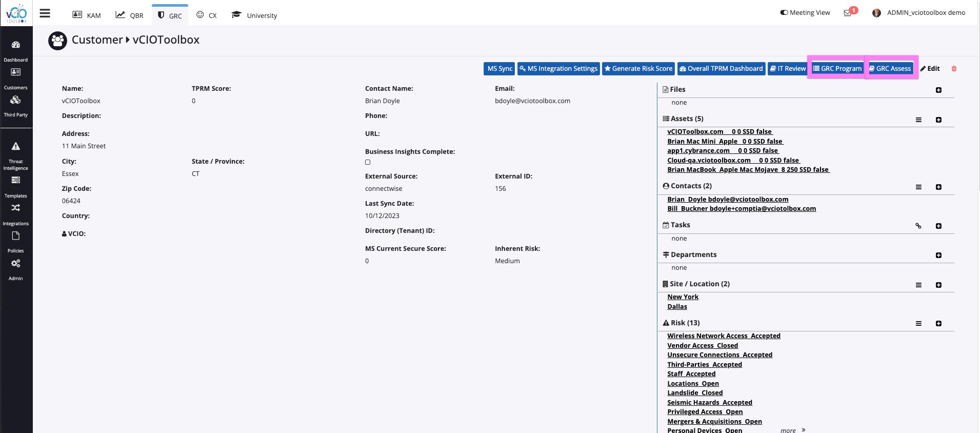Add a new site location with plus icon
The image size is (980, 433).
pyautogui.click(x=938, y=285)
